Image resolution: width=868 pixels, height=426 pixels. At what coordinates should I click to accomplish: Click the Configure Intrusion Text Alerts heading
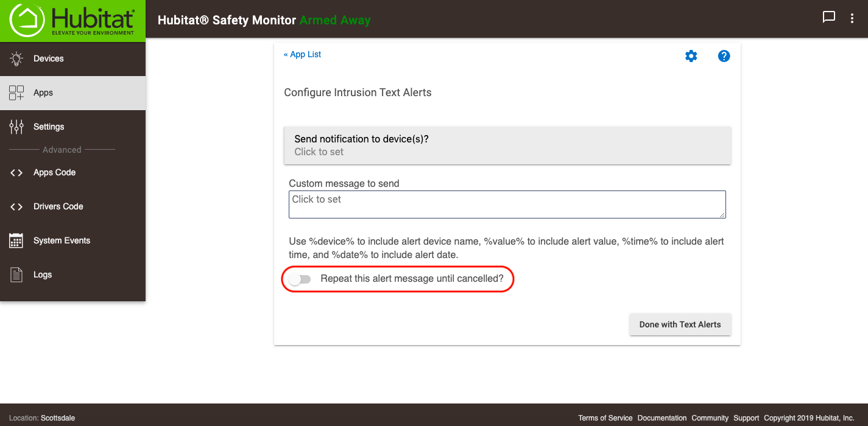[x=358, y=93]
